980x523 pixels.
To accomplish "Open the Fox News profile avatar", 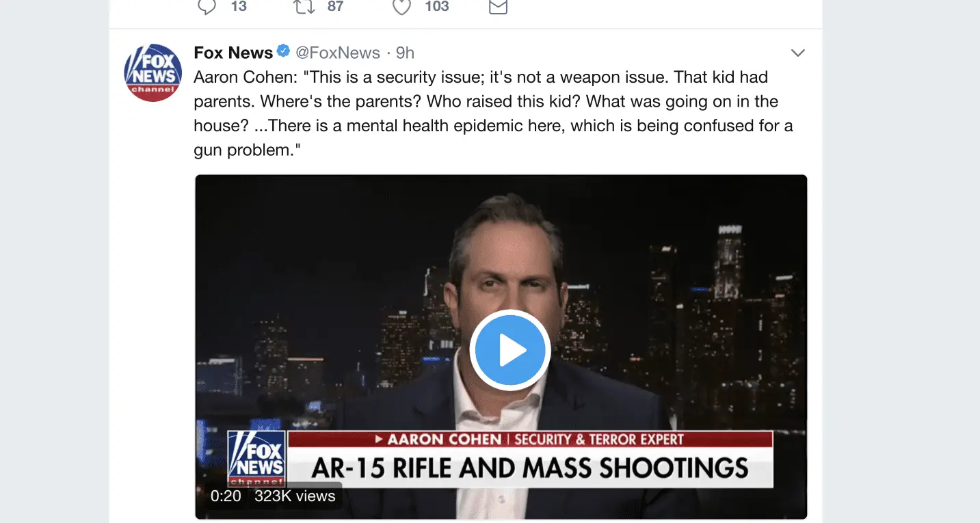I will point(153,72).
